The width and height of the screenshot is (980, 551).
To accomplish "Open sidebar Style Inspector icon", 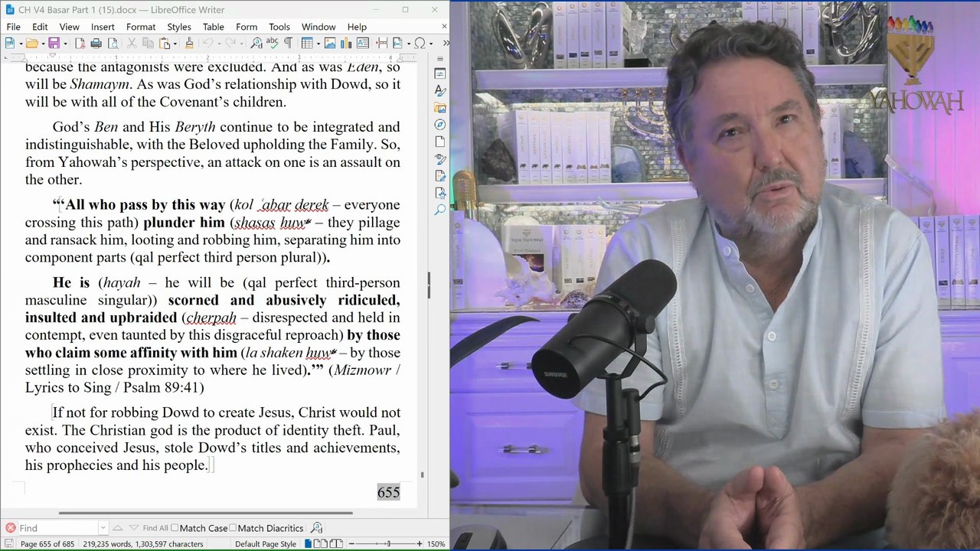I will [x=440, y=159].
